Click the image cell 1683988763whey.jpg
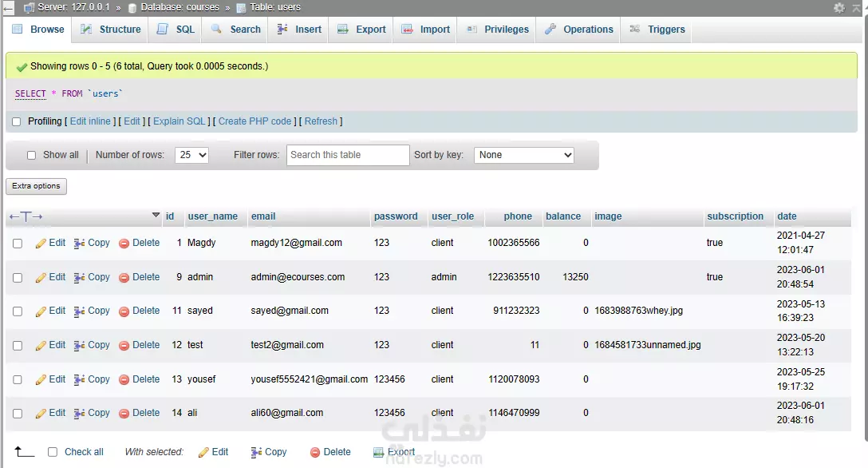868x468 pixels. tap(639, 311)
